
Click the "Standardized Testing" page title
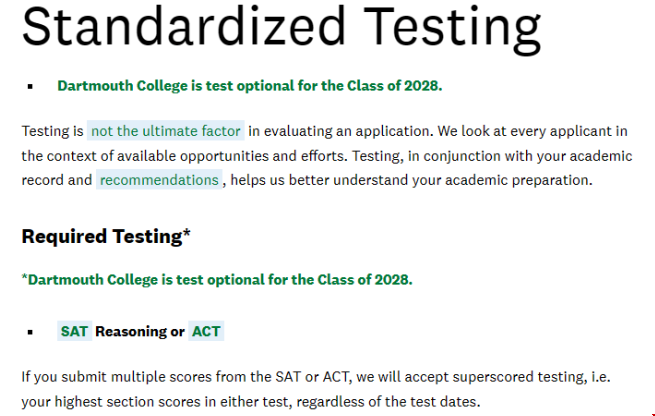tap(282, 27)
